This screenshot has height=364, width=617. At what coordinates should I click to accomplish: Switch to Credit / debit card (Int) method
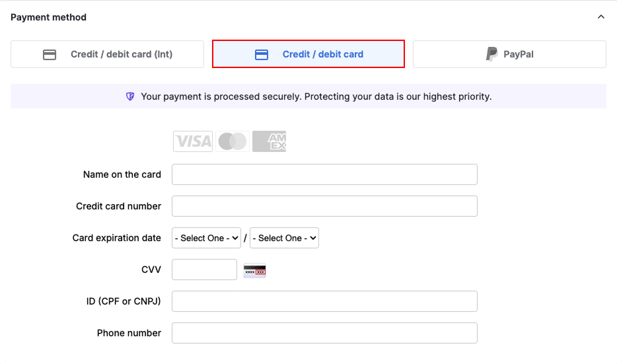(107, 54)
